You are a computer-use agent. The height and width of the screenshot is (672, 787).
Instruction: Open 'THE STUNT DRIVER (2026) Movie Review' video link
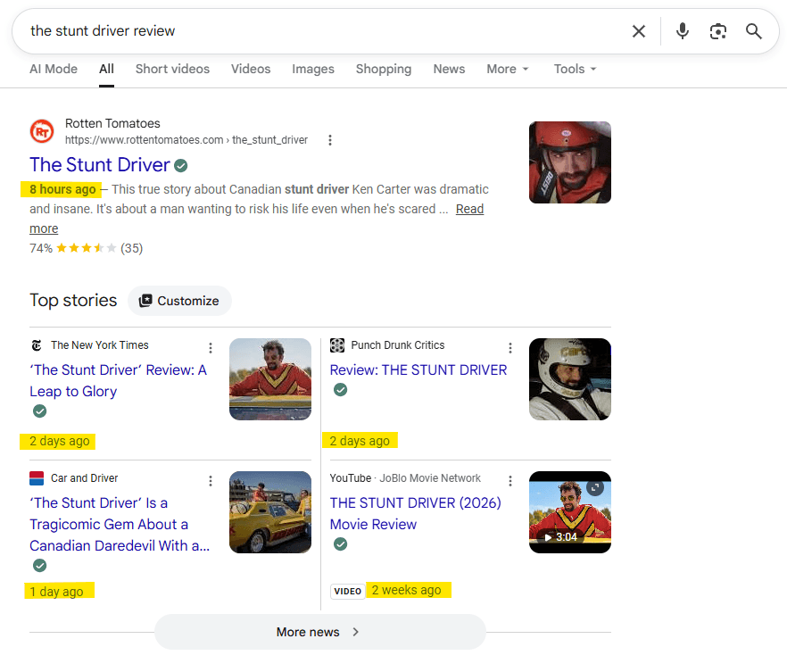pos(415,513)
